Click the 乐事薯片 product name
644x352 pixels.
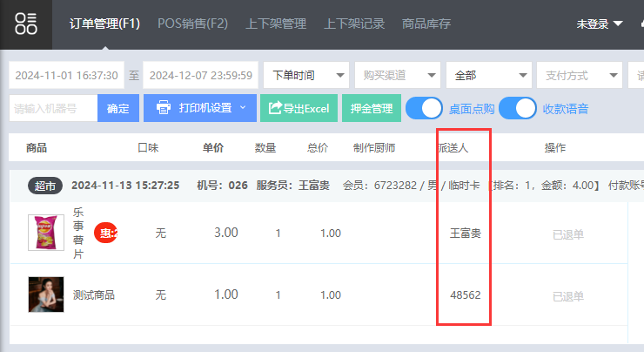[78, 233]
